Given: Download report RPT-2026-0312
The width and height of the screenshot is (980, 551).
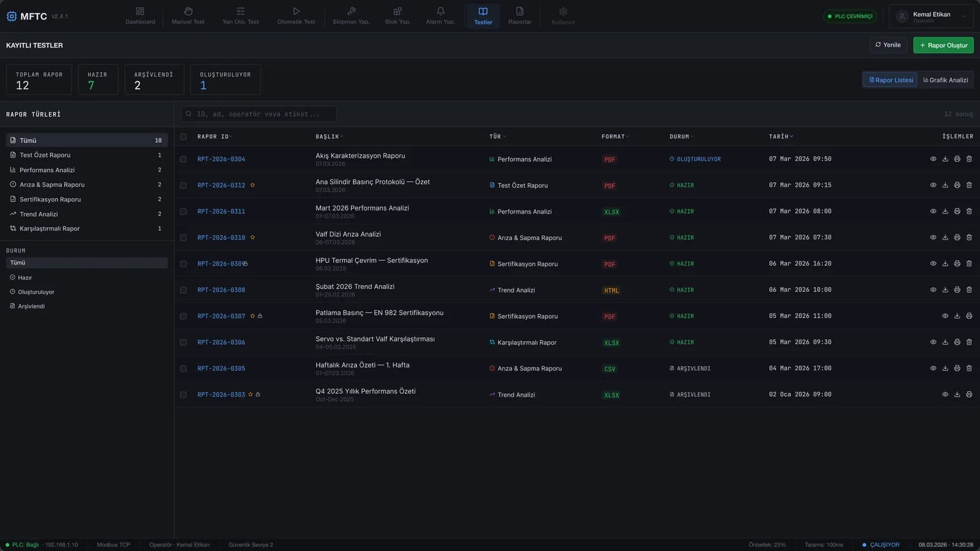Looking at the screenshot, I should (945, 185).
